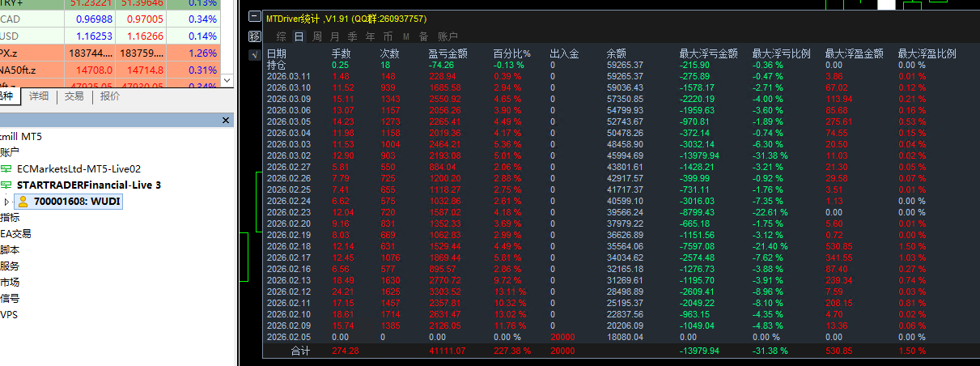Open the 交易 tab in Market Watch
This screenshot has width=980, height=366.
pyautogui.click(x=74, y=96)
